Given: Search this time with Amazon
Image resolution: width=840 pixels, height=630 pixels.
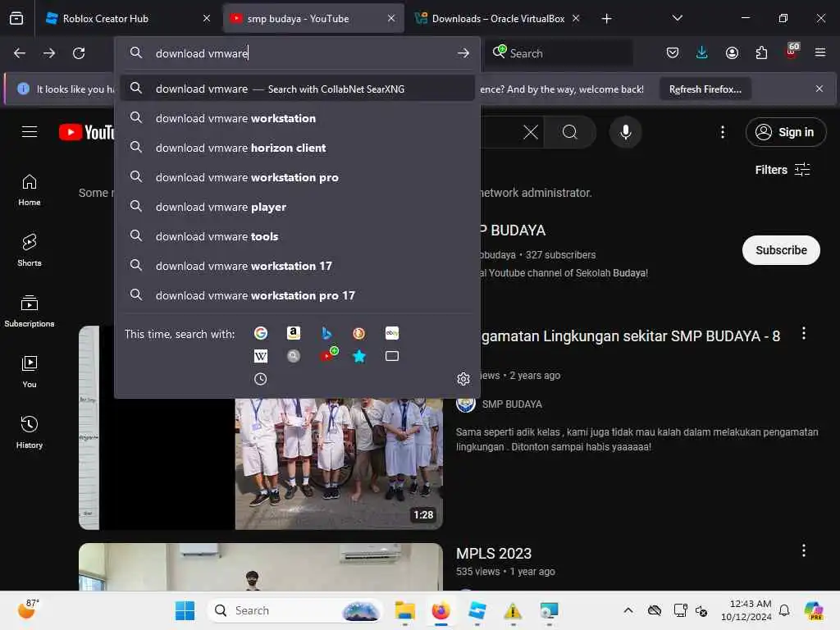Looking at the screenshot, I should (294, 333).
